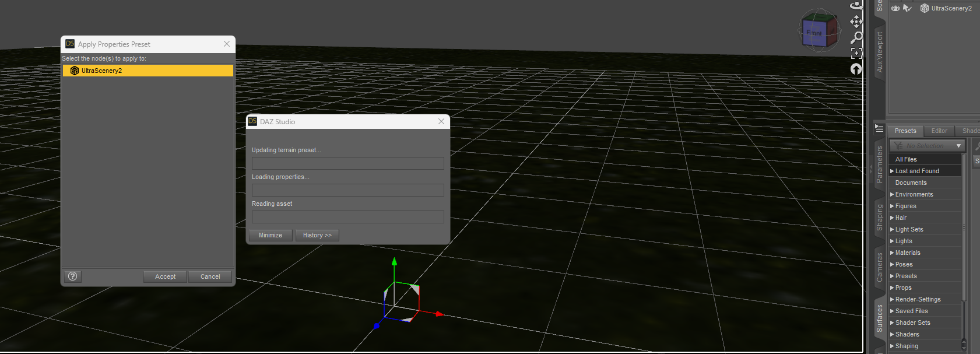Click the filter funnel icon in Presets
This screenshot has height=354, width=980.
click(x=898, y=146)
